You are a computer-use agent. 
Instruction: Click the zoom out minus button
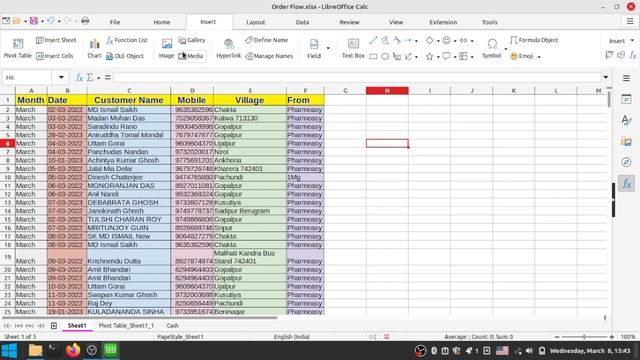[557, 337]
